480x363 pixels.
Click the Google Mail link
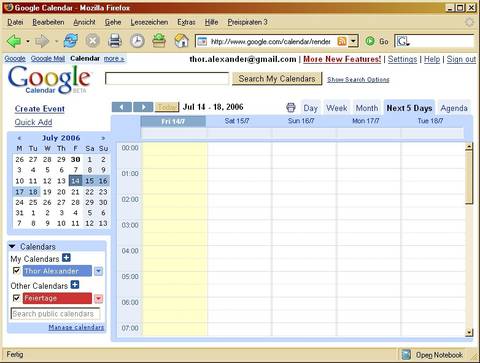pyautogui.click(x=48, y=59)
